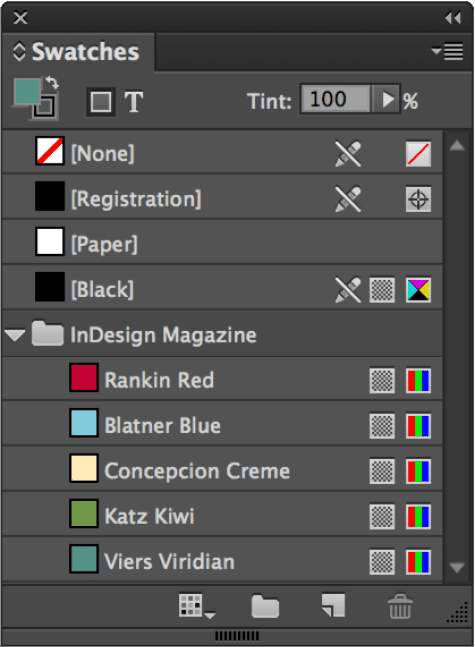Click RGB mode icon on Rankin Red
This screenshot has width=475, height=647.
[418, 380]
